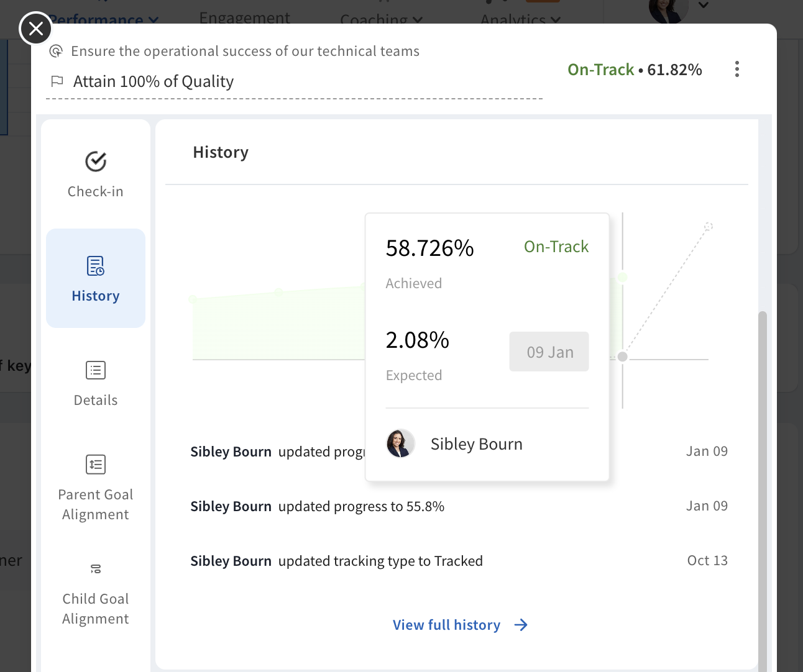803x672 pixels.
Task: Open View full history link
Action: pyautogui.click(x=446, y=625)
